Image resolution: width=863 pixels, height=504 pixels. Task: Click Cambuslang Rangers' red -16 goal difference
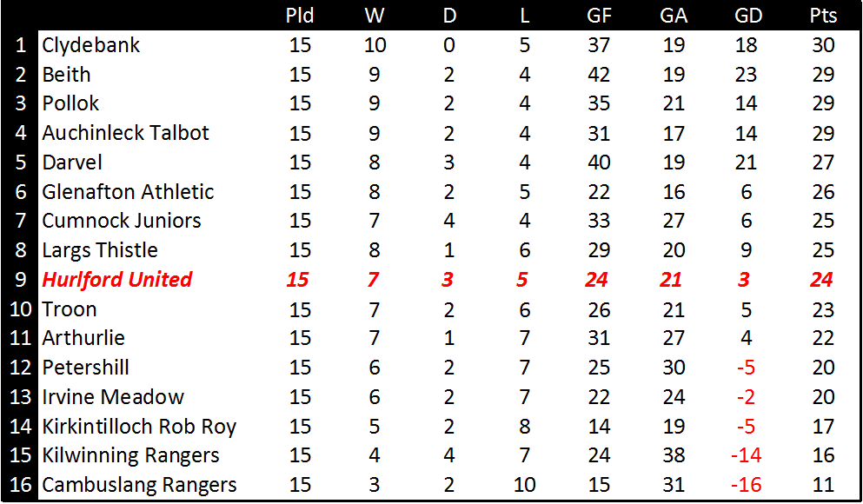pyautogui.click(x=747, y=485)
